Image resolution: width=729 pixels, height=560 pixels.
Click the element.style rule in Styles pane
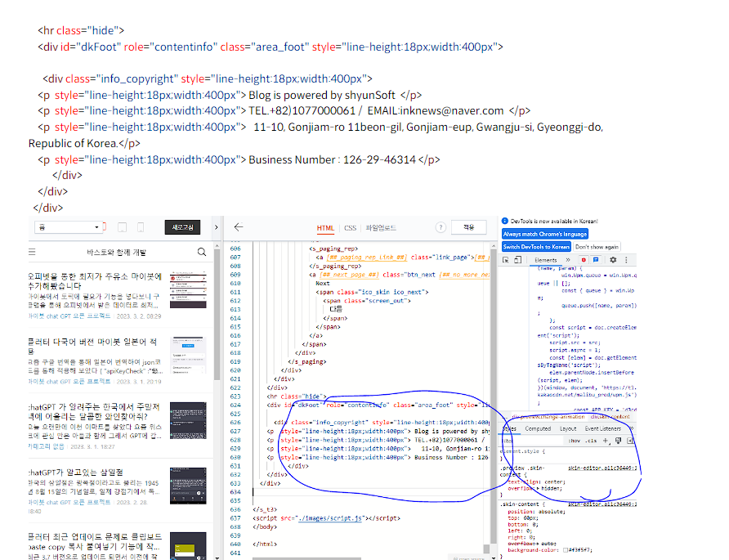(522, 451)
